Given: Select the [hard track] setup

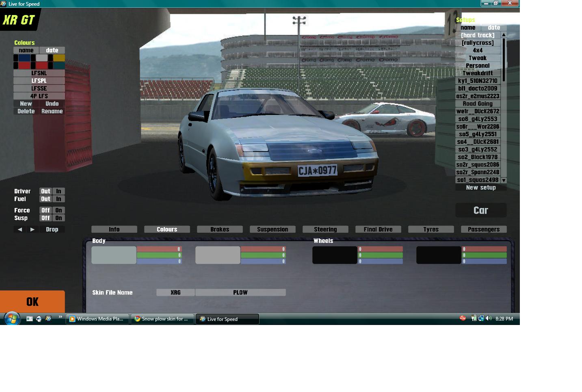Looking at the screenshot, I should point(478,35).
